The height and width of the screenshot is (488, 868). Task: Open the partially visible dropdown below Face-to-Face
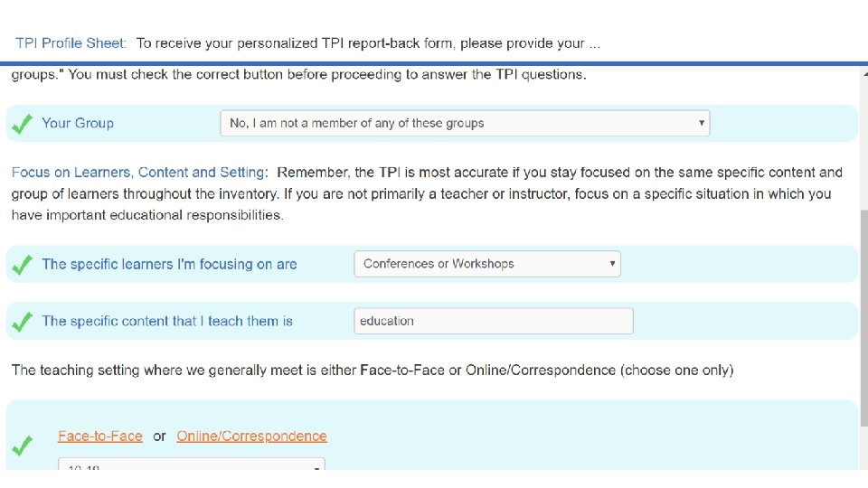tap(191, 465)
